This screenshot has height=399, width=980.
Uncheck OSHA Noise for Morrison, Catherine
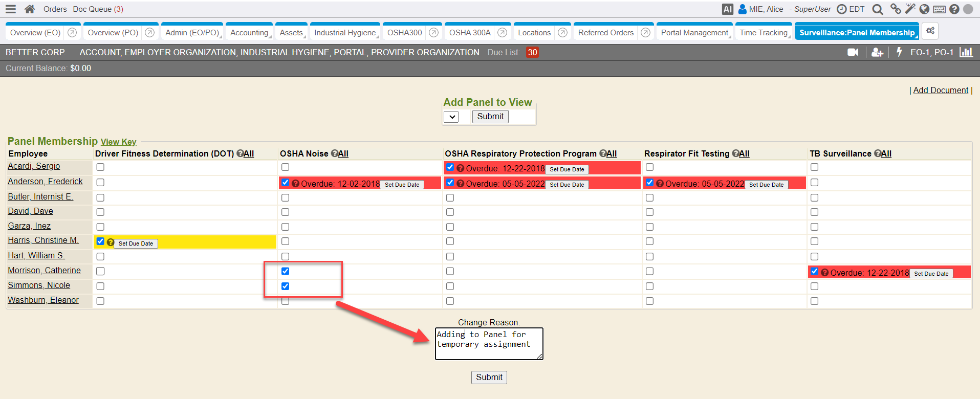pyautogui.click(x=285, y=271)
